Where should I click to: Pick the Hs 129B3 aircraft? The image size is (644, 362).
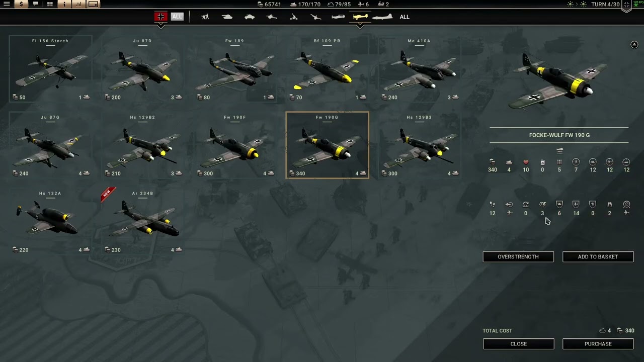[x=419, y=145]
